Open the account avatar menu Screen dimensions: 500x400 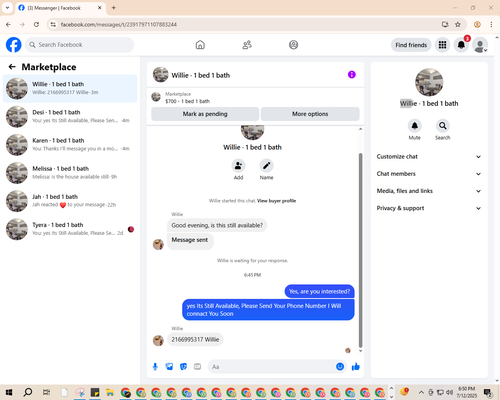(x=480, y=45)
